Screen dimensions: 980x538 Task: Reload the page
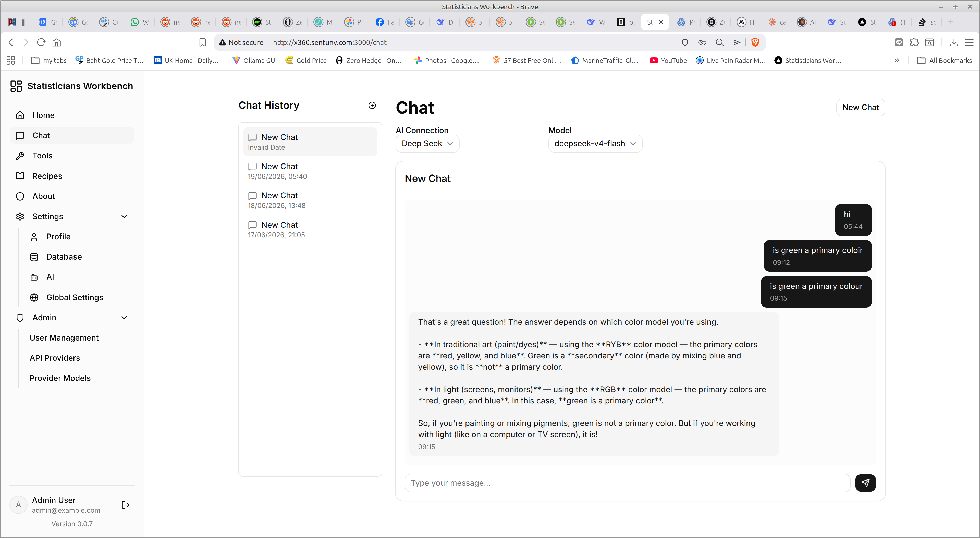41,42
